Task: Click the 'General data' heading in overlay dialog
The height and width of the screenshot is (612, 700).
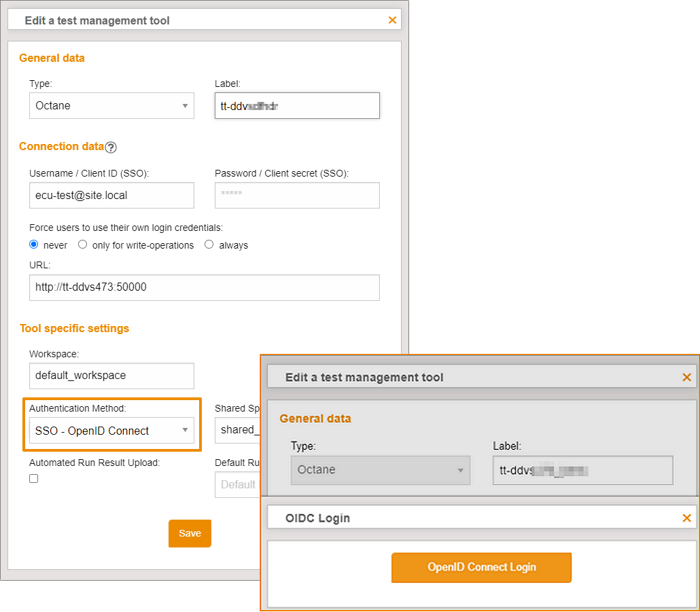Action: pos(315,419)
